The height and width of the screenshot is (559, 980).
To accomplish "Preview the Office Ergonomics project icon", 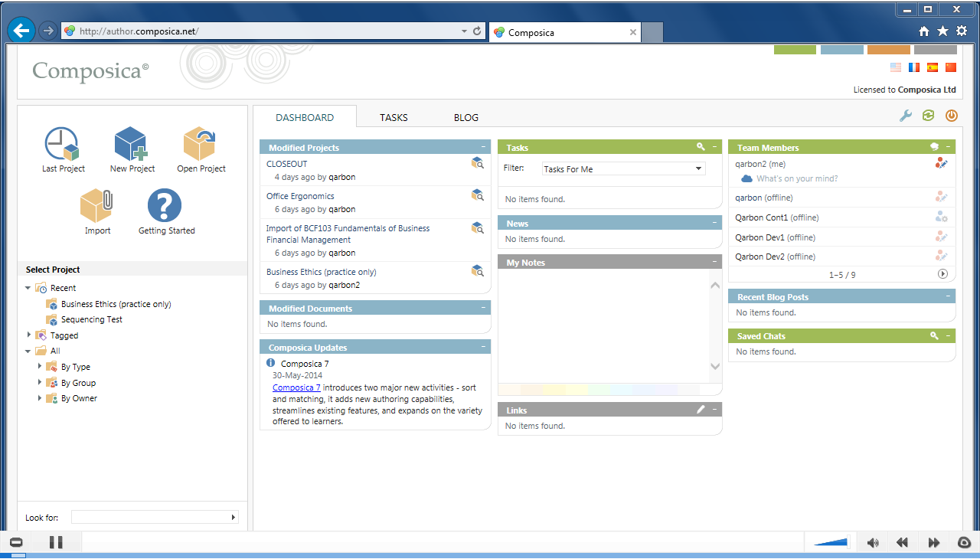I will point(478,195).
